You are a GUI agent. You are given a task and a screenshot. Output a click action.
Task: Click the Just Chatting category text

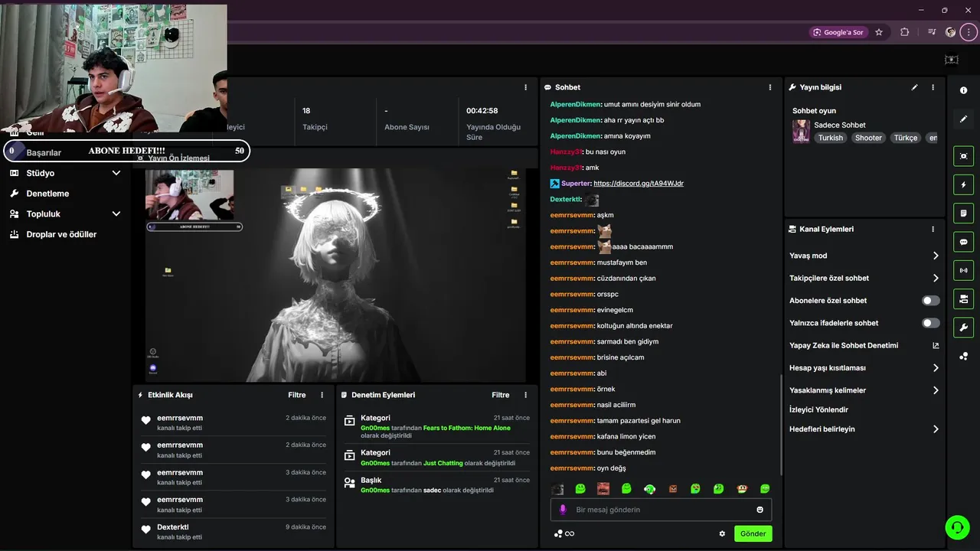click(443, 463)
